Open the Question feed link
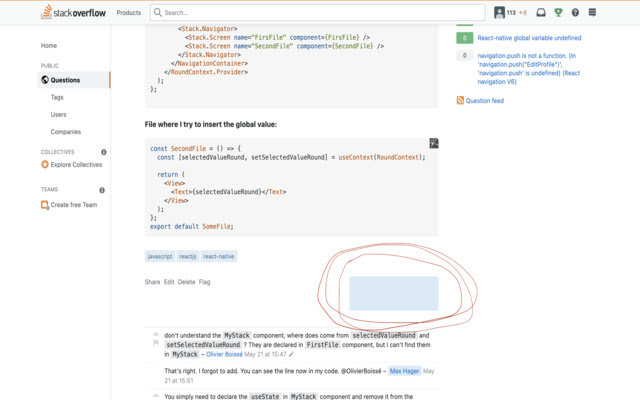Image resolution: width=640 pixels, height=400 pixels. (484, 100)
